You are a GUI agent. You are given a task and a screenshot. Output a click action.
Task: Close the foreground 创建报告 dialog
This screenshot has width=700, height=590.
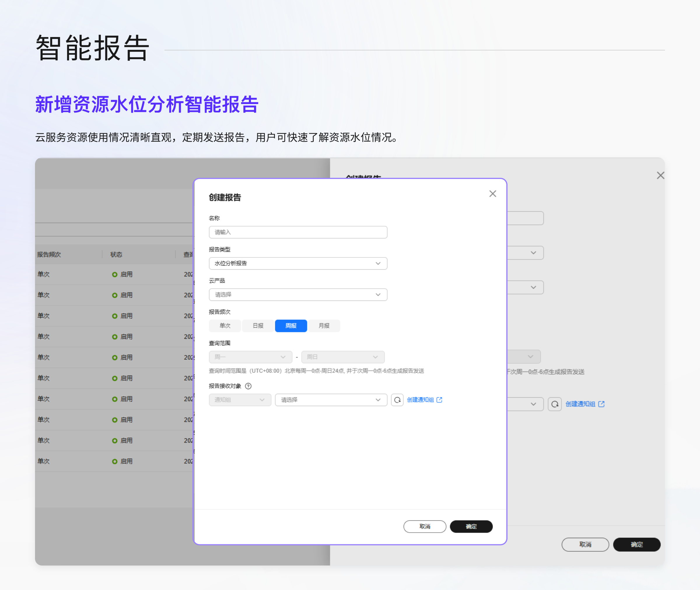493,194
